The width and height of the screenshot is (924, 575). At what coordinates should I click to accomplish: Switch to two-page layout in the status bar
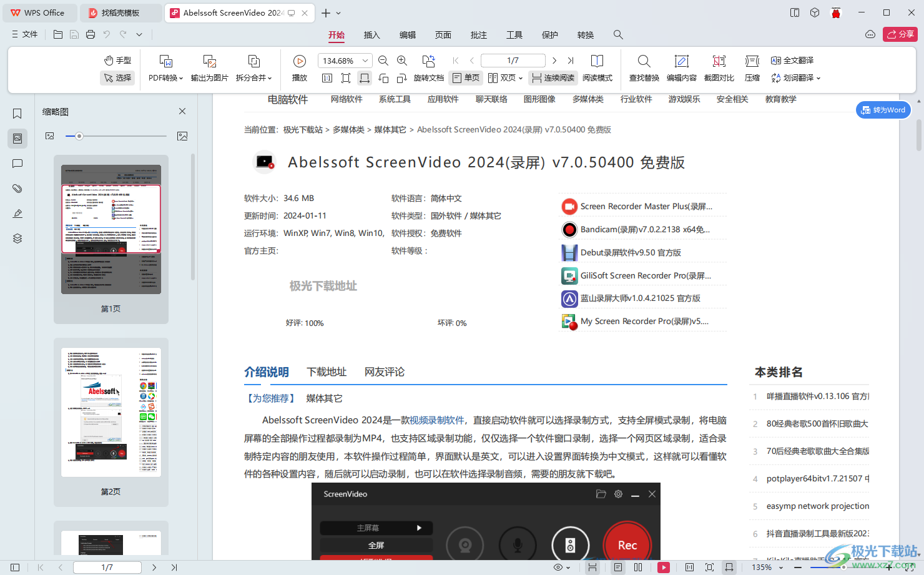point(638,567)
